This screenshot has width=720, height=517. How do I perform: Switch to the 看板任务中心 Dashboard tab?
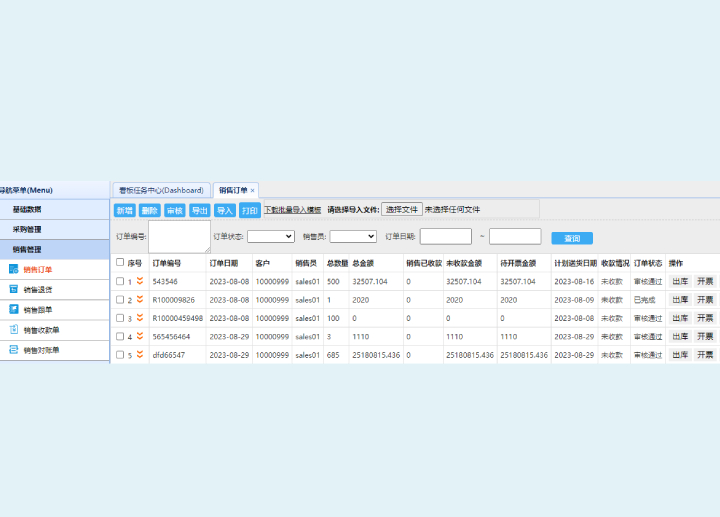(160, 190)
